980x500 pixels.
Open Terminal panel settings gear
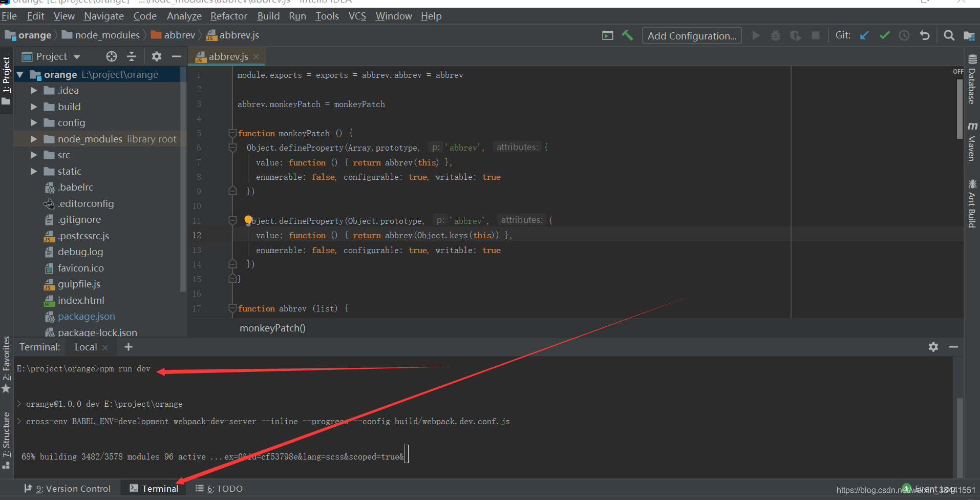tap(933, 347)
